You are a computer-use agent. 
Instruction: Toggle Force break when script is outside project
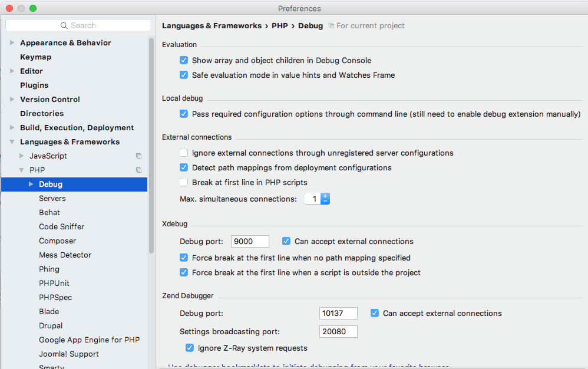[184, 272]
